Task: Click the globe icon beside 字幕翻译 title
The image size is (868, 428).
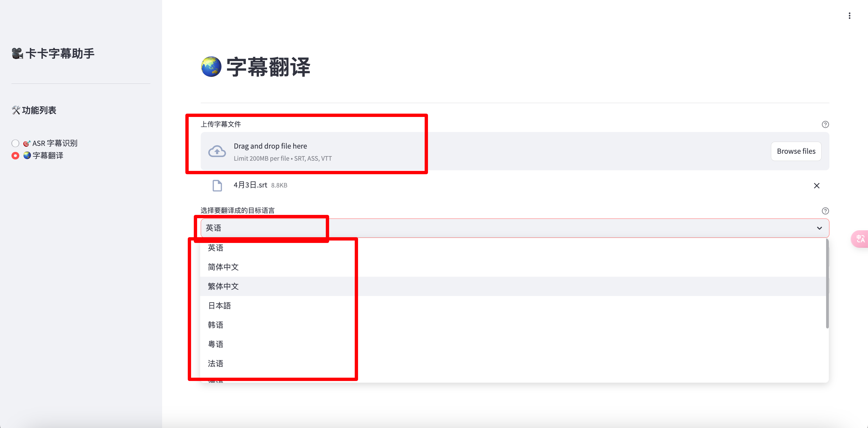Action: click(211, 67)
